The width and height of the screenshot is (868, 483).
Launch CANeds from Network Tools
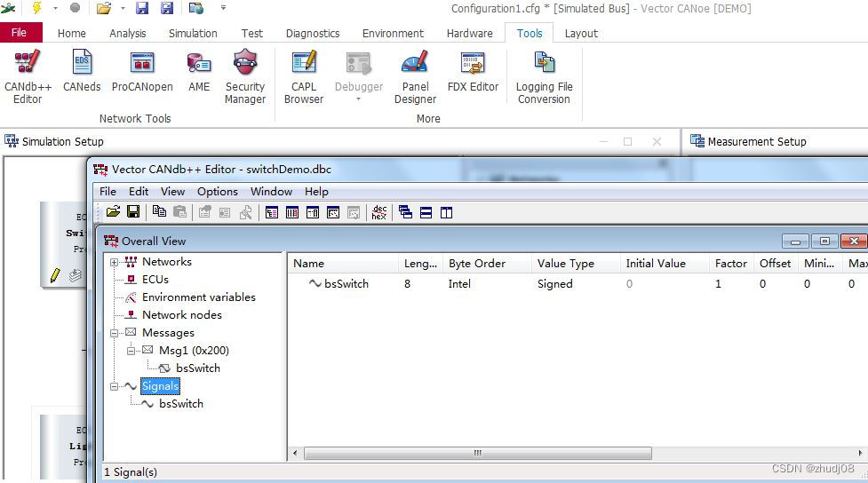tap(82, 71)
